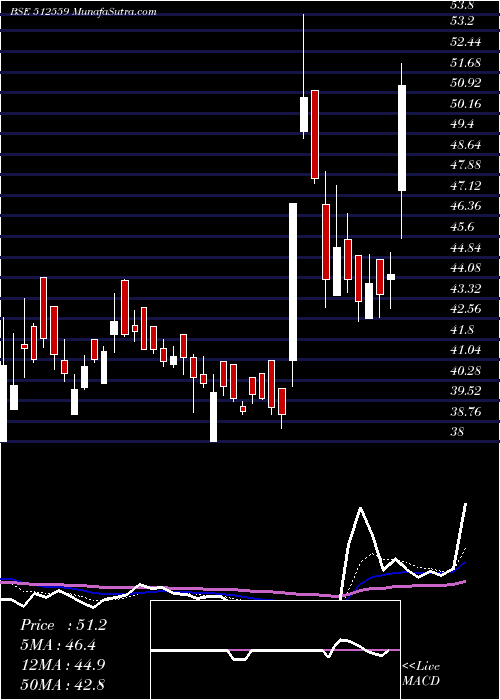Click the 39.52 price axis label
The image size is (500, 700).
466,391
